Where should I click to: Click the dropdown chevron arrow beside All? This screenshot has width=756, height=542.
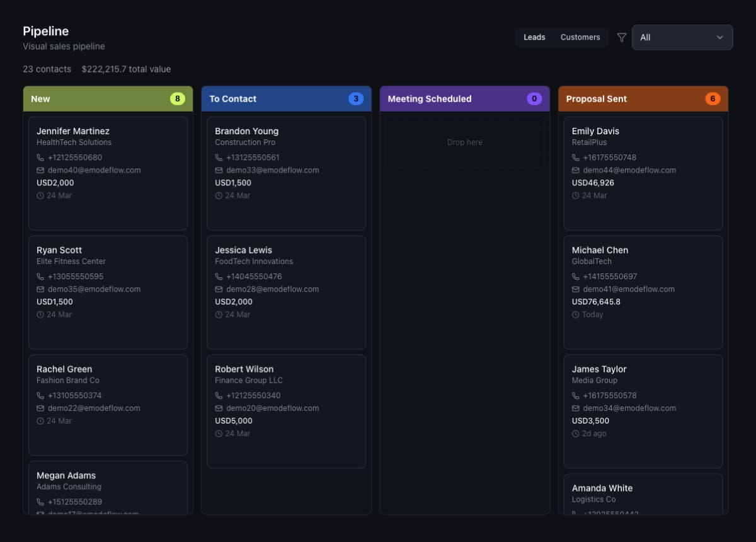pyautogui.click(x=719, y=38)
